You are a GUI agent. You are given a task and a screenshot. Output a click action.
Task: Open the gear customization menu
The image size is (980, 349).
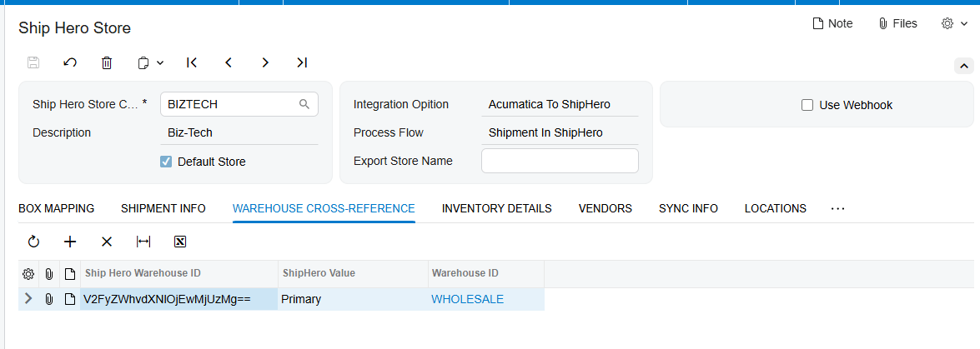[954, 23]
